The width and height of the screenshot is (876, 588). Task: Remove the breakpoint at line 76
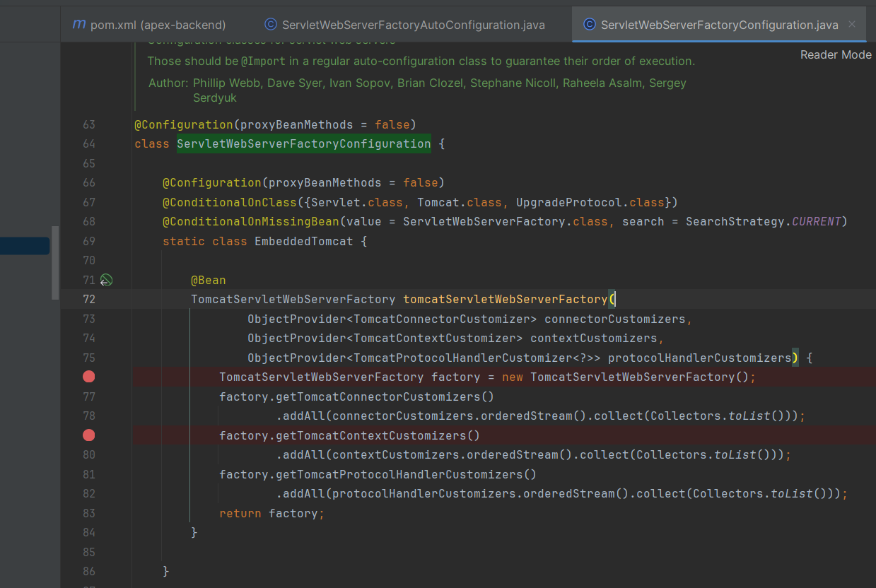point(88,377)
